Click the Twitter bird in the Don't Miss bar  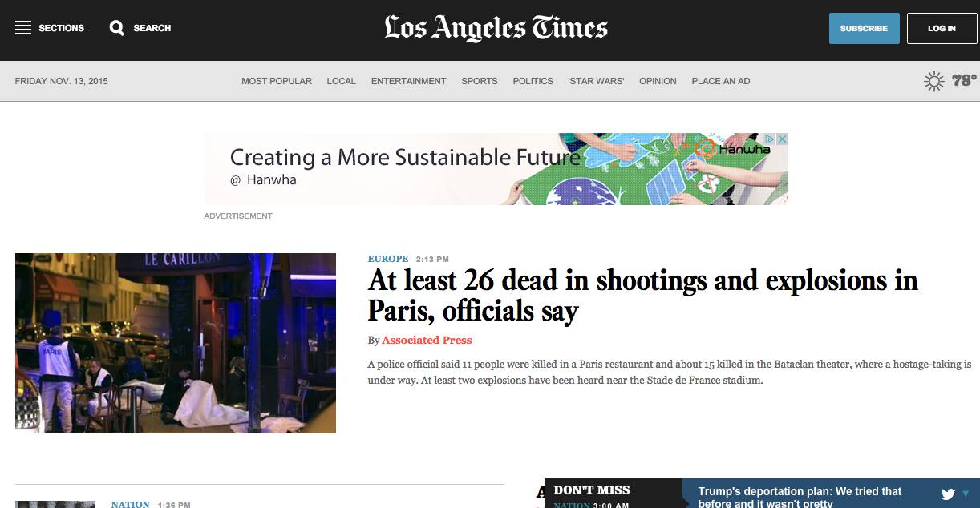tap(947, 493)
